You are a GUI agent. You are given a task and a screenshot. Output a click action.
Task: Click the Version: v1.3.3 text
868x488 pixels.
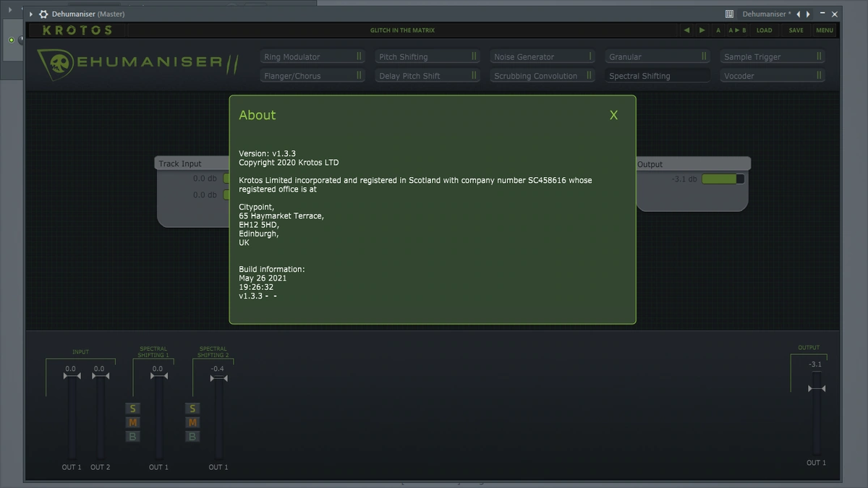click(x=267, y=153)
